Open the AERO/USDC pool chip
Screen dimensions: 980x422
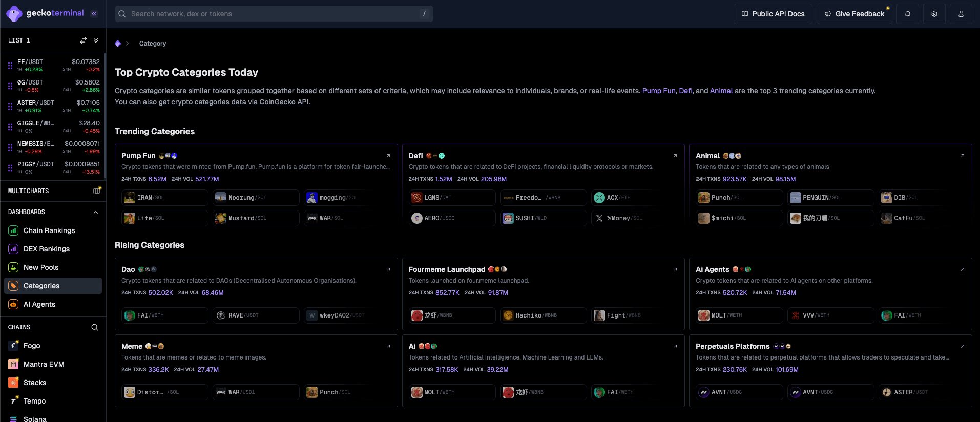point(452,218)
